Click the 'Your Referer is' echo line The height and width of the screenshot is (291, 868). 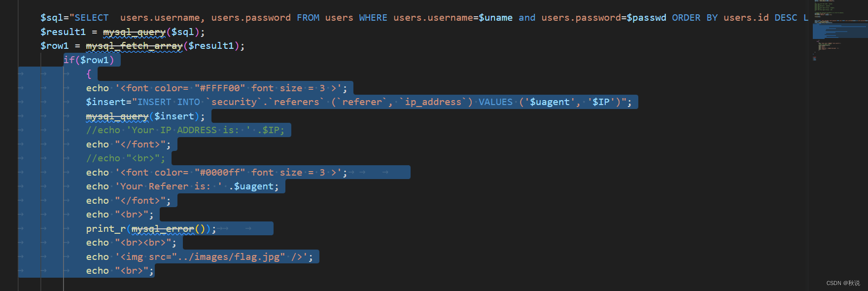182,186
